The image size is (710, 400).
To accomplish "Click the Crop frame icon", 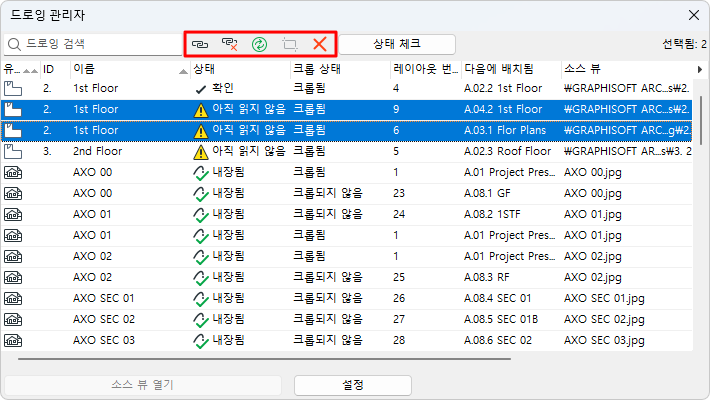I will (x=290, y=44).
